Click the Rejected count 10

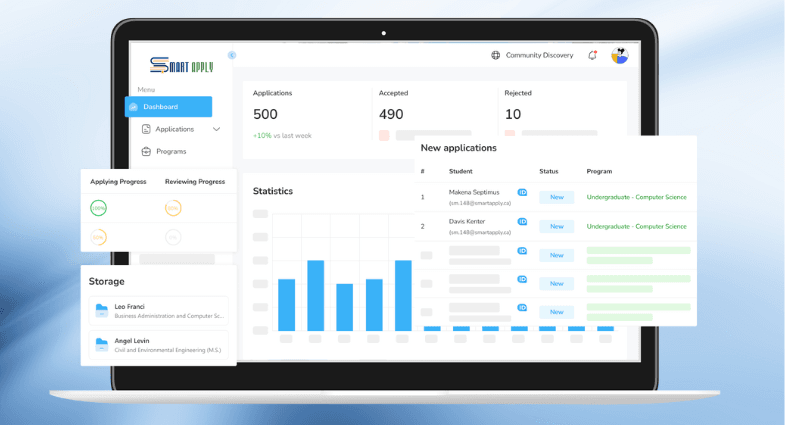point(513,114)
